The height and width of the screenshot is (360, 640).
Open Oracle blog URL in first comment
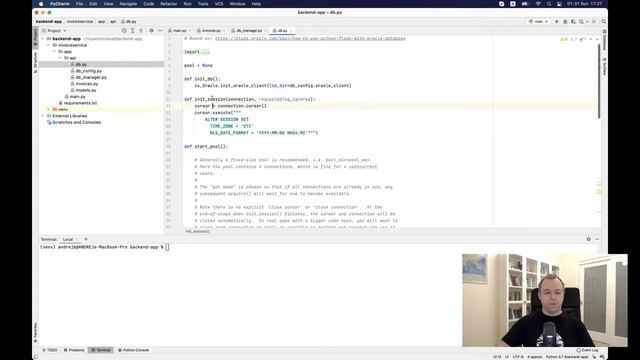tap(310, 38)
